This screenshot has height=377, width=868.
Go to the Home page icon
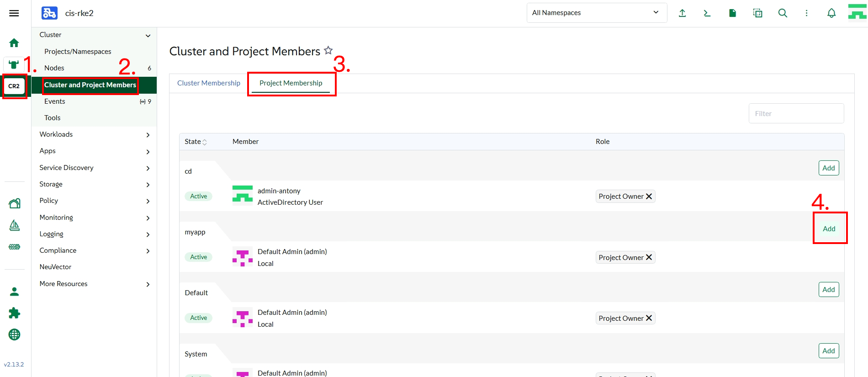click(14, 42)
